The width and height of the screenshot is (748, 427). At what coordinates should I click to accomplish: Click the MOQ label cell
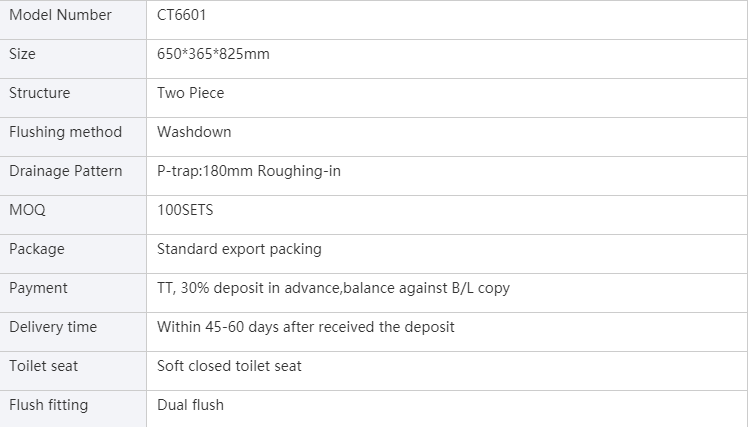click(x=73, y=215)
